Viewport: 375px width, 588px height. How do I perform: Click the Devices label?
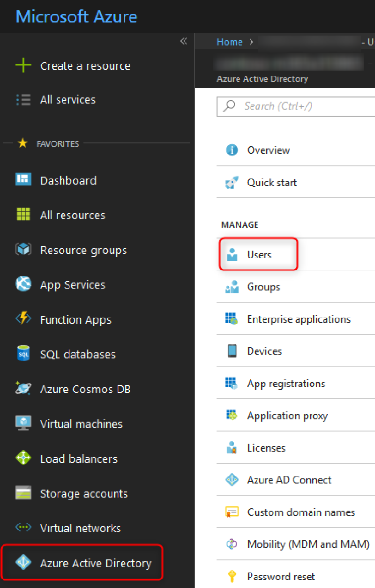[264, 351]
